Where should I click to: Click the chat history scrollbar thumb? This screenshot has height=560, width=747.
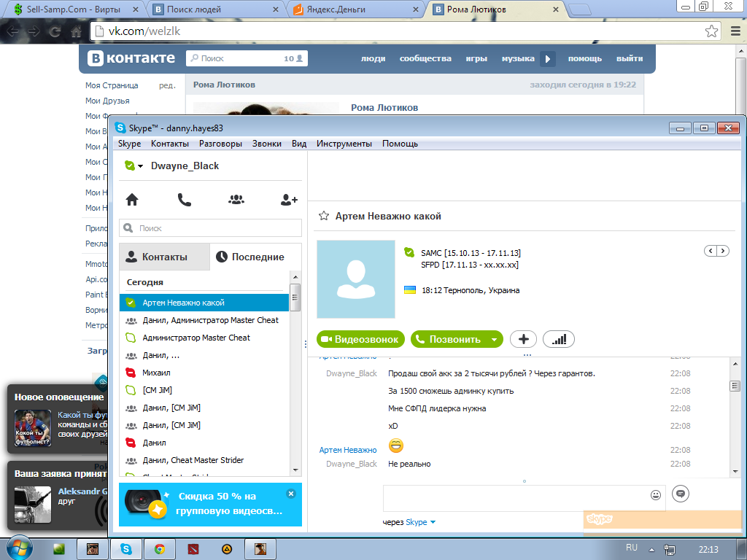[735, 385]
